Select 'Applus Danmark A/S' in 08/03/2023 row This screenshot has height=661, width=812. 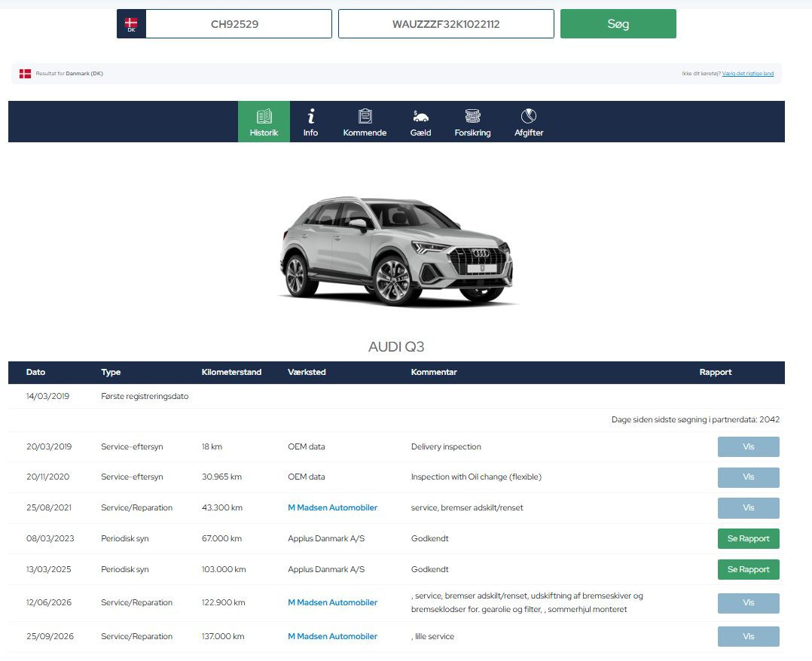pyautogui.click(x=326, y=538)
